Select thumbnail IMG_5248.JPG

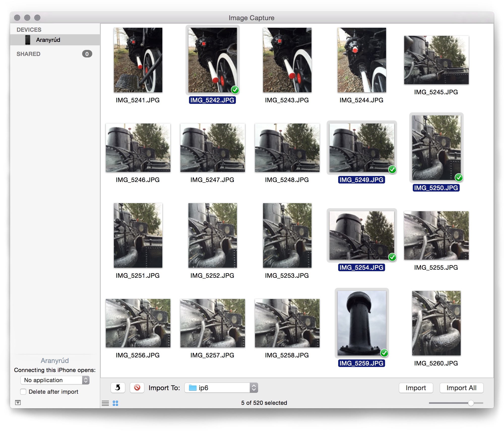[287, 148]
